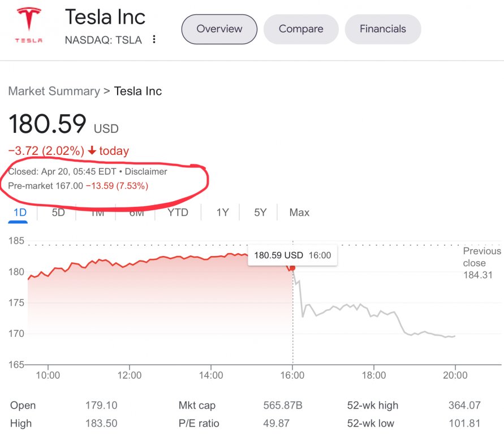Viewport: 504px width, 434px height.
Task: Click the Tesla logo
Action: point(28,26)
